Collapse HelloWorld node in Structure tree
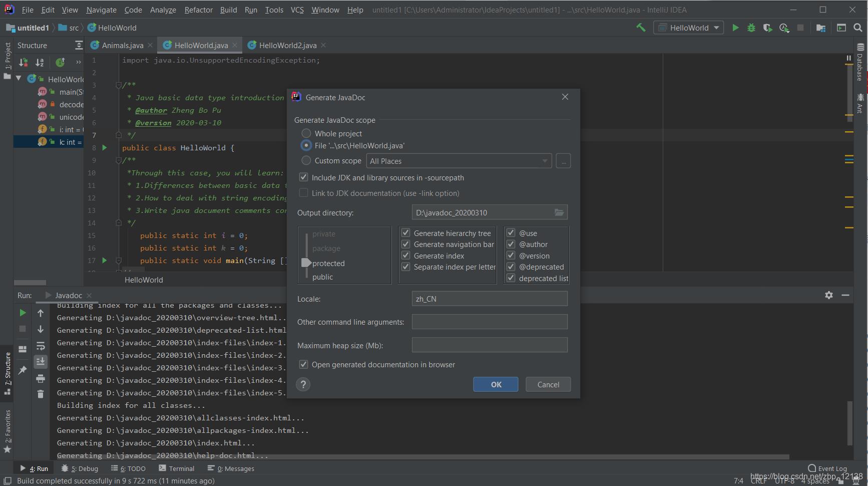The width and height of the screenshot is (868, 486). point(19,79)
